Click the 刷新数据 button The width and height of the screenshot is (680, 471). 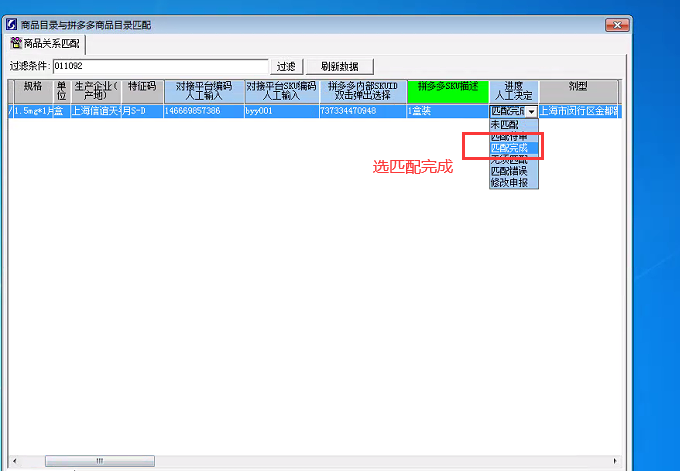coord(340,66)
